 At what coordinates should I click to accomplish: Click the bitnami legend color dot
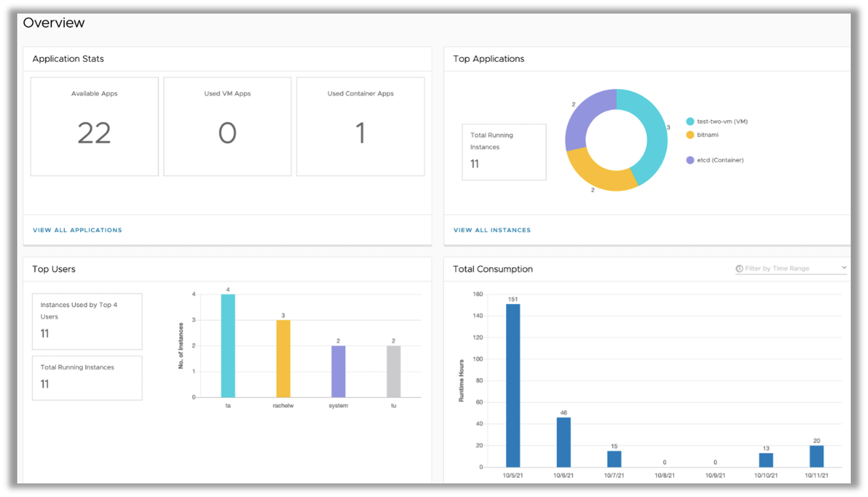pyautogui.click(x=690, y=135)
